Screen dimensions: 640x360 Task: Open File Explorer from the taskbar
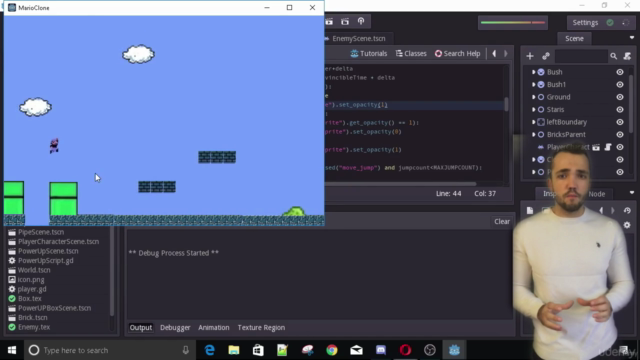234,350
